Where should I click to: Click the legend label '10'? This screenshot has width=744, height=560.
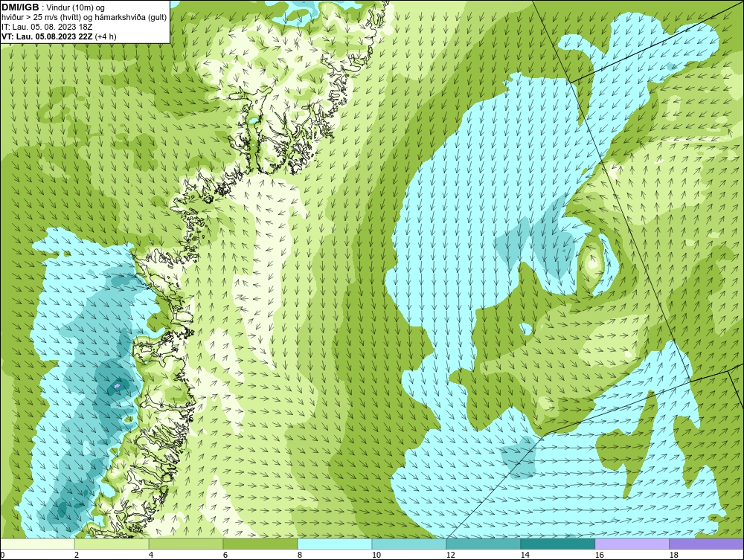[x=376, y=555]
